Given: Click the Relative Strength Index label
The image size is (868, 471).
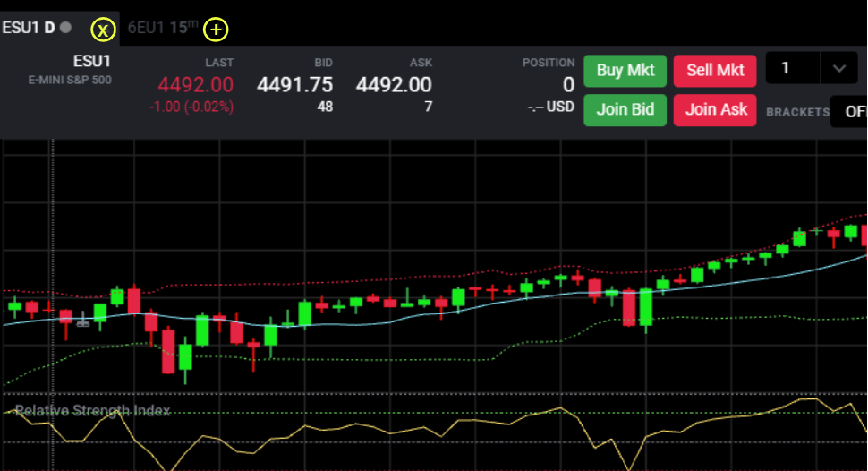Looking at the screenshot, I should tap(92, 411).
